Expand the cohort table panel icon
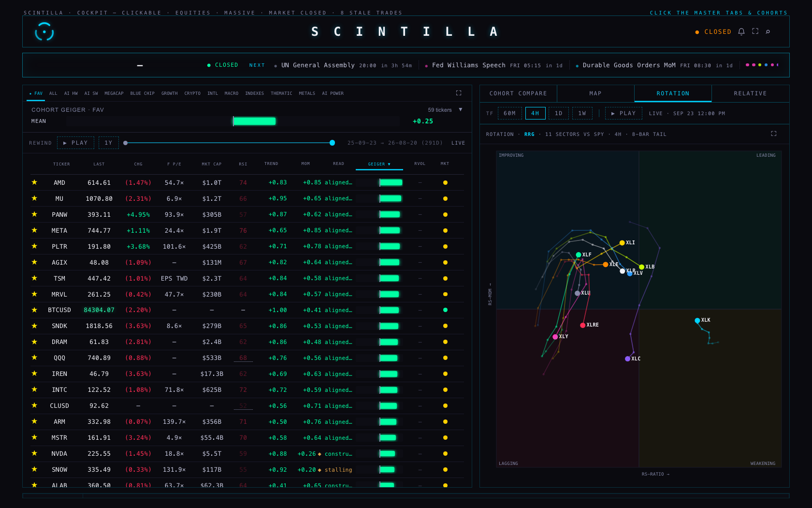 click(x=459, y=93)
